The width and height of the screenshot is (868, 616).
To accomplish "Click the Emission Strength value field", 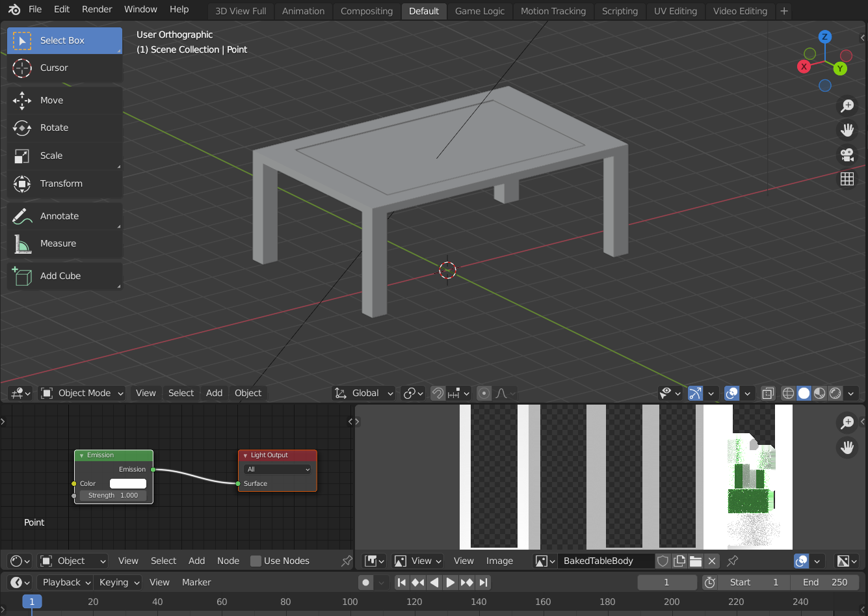I will 112,496.
